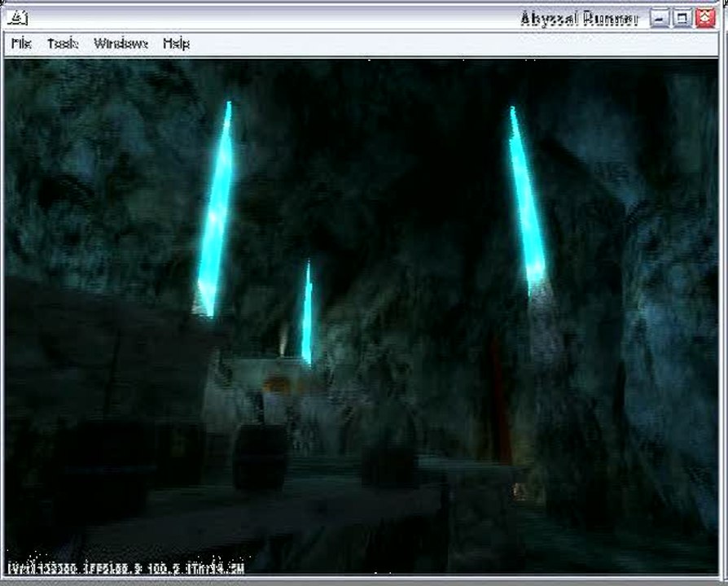The image size is (728, 586).
Task: Open the Tools menu
Action: (63, 44)
